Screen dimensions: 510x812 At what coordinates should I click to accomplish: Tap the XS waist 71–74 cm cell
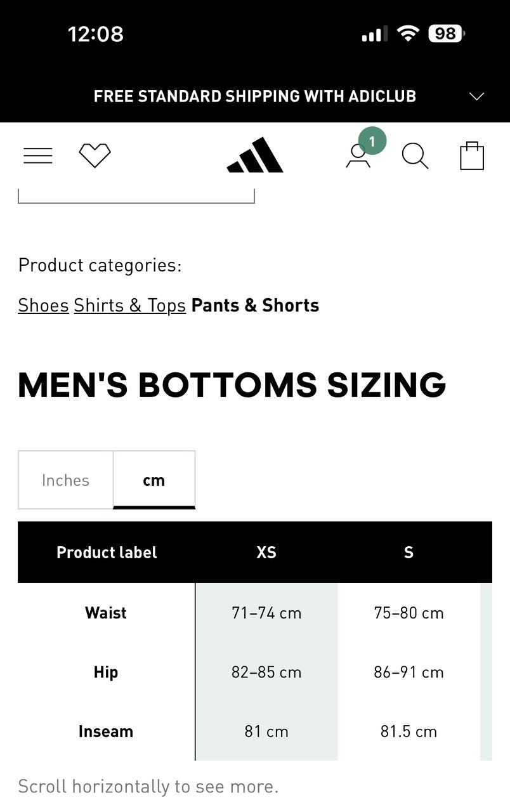tap(266, 613)
